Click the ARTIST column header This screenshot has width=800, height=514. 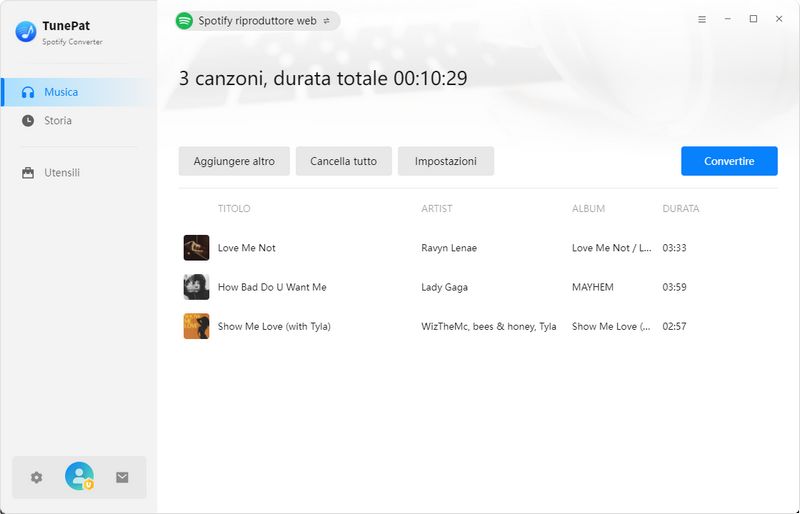pyautogui.click(x=437, y=209)
